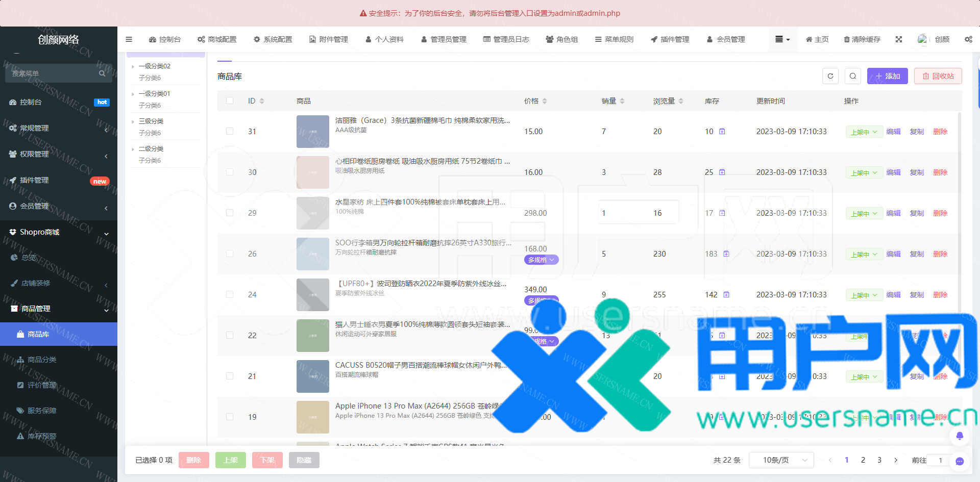980x482 pixels.
Task: Open settings gears icon at top right
Action: 968,39
